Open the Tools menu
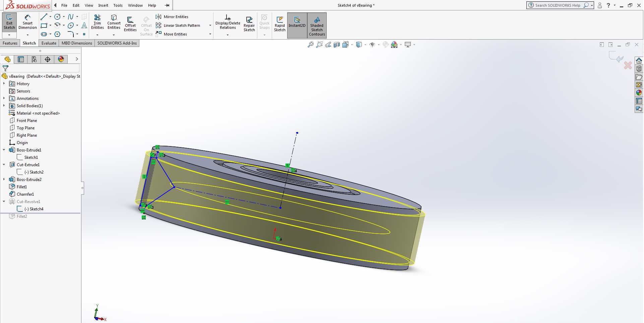This screenshot has height=323, width=644. [118, 5]
